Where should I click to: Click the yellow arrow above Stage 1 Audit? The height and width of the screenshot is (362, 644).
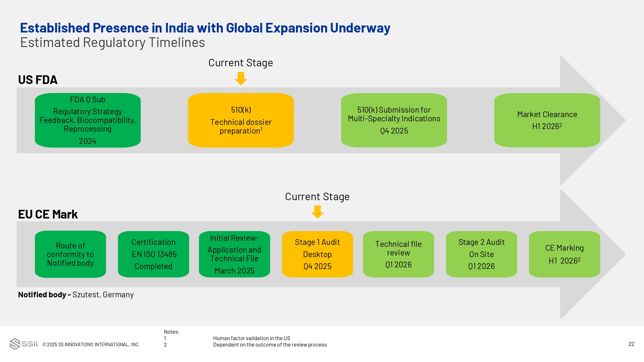coord(317,212)
